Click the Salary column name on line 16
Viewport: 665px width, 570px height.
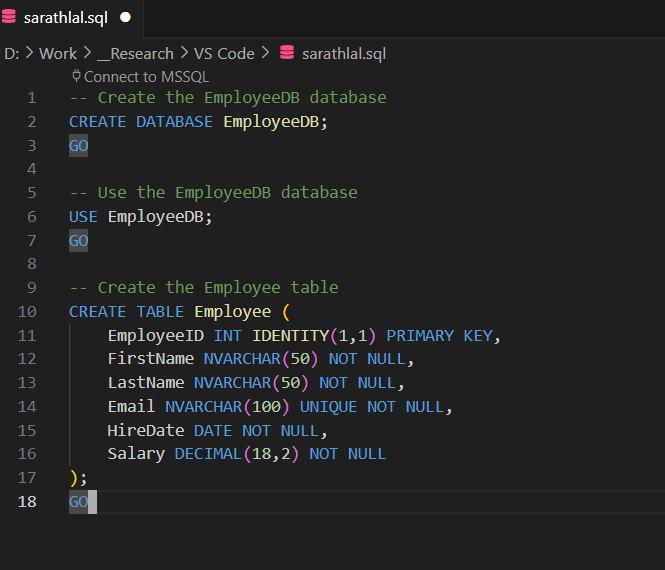(x=136, y=454)
